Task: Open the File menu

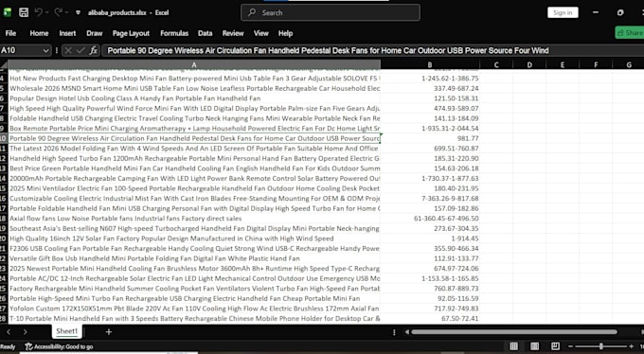Action: click(x=10, y=33)
